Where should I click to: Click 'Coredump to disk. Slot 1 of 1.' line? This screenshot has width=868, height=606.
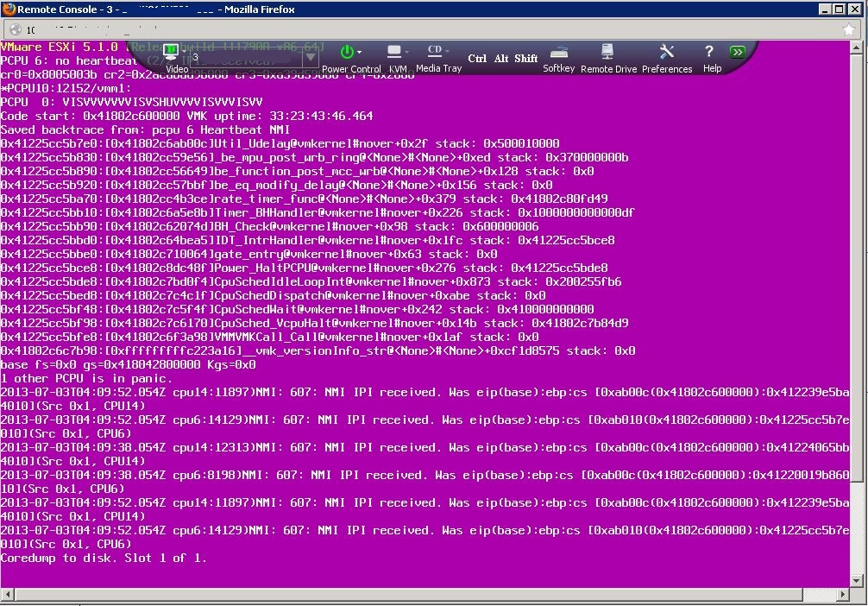coord(104,558)
